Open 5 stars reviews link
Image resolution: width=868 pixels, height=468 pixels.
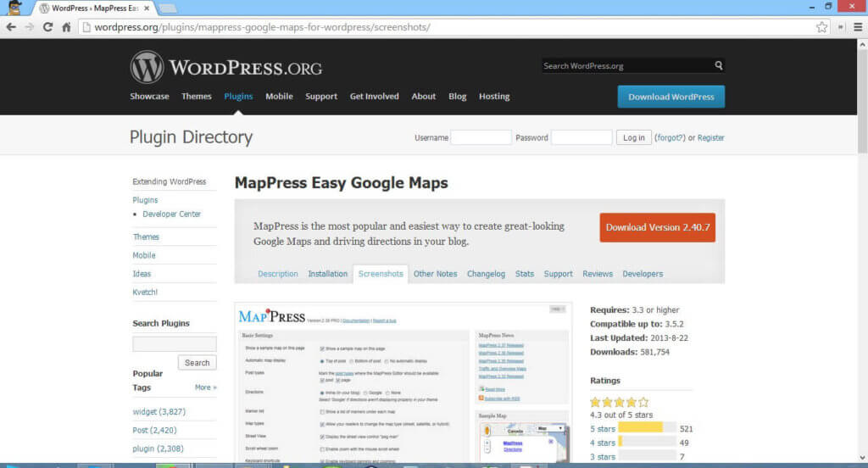(x=603, y=429)
